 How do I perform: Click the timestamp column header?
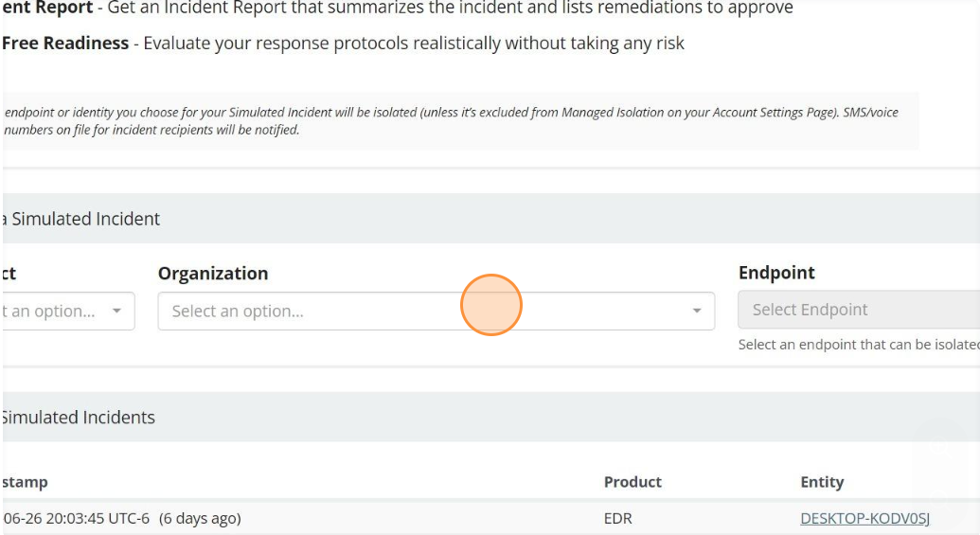click(x=25, y=482)
